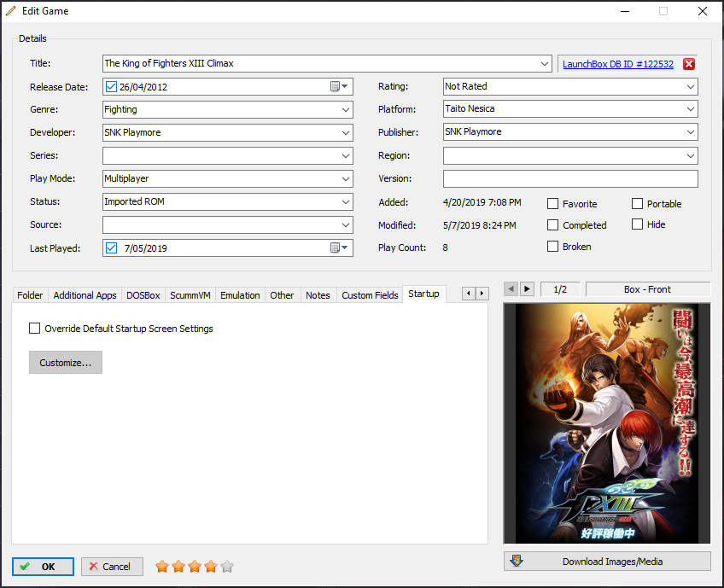The image size is (724, 588).
Task: Expand the Title dropdown arrow
Action: coord(545,64)
